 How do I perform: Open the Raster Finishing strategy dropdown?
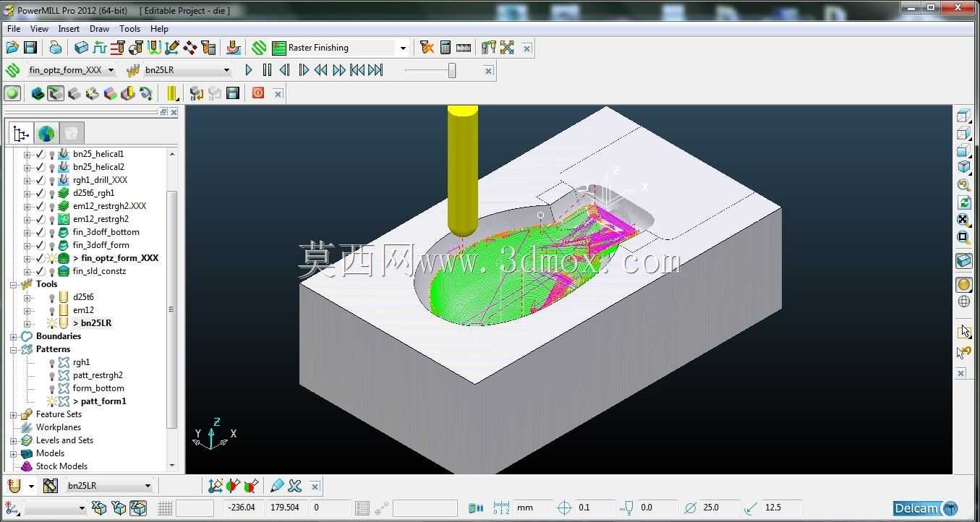[x=403, y=48]
